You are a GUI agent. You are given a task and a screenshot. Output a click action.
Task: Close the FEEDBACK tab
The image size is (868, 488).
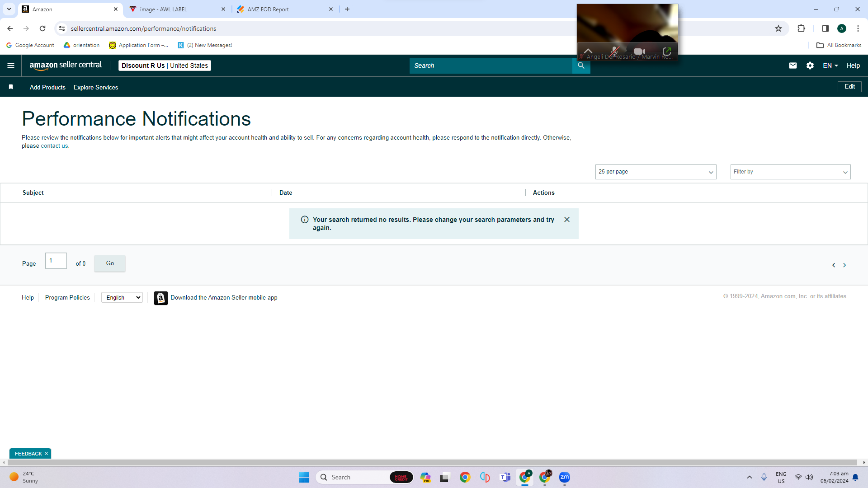46,454
